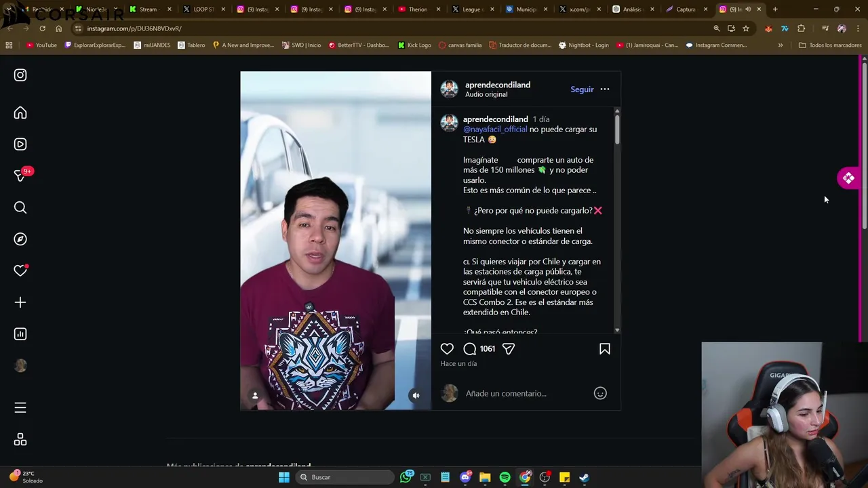Screen dimensions: 868x488
Task: Open emoji picker in comment box
Action: (x=600, y=393)
